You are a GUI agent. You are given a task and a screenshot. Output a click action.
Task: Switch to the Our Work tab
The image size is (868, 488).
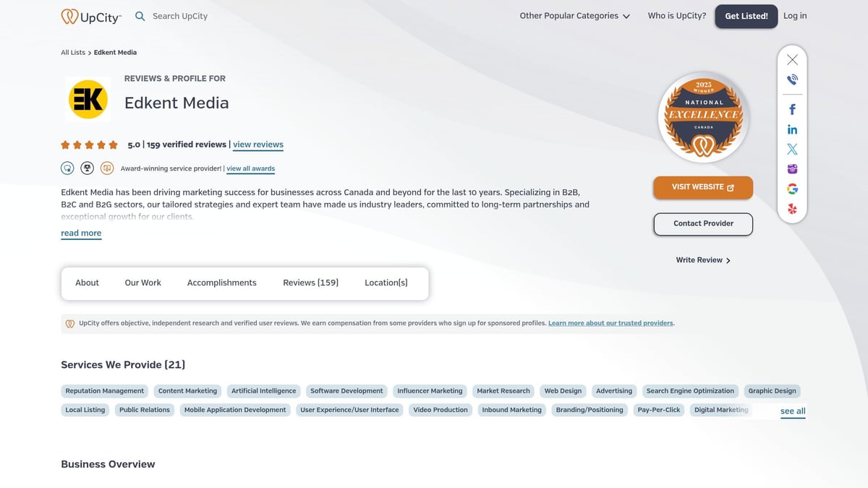pyautogui.click(x=143, y=283)
